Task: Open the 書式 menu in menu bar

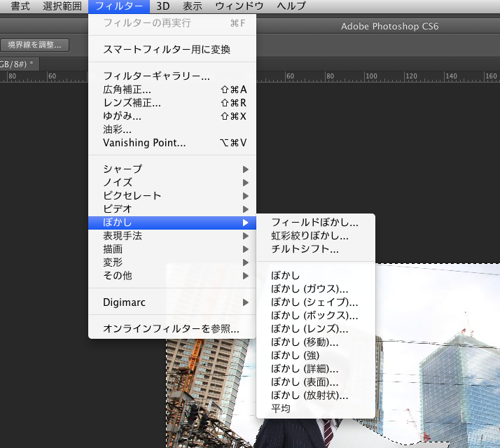Action: [20, 6]
